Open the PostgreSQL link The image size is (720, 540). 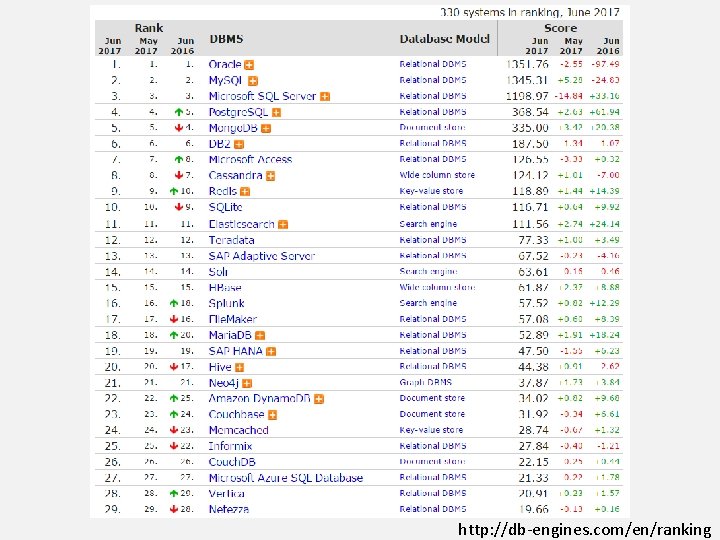[238, 112]
